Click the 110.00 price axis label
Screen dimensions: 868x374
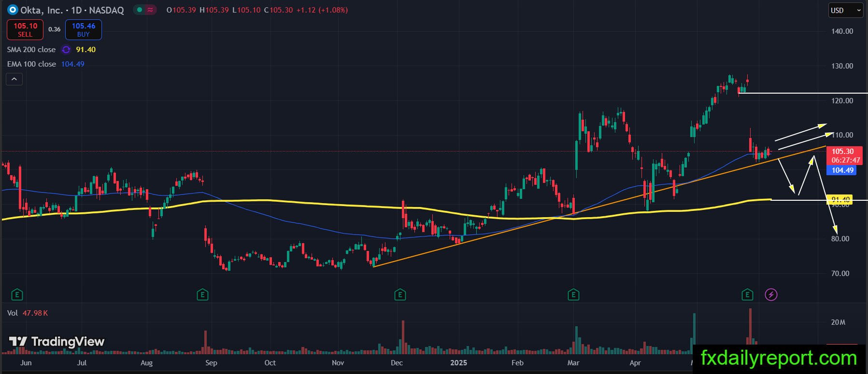[x=842, y=135]
